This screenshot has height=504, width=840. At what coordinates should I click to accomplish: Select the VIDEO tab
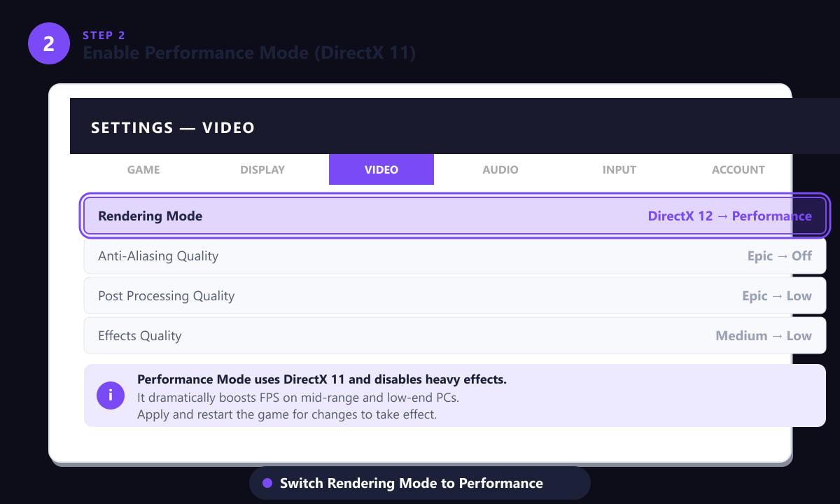pos(381,169)
